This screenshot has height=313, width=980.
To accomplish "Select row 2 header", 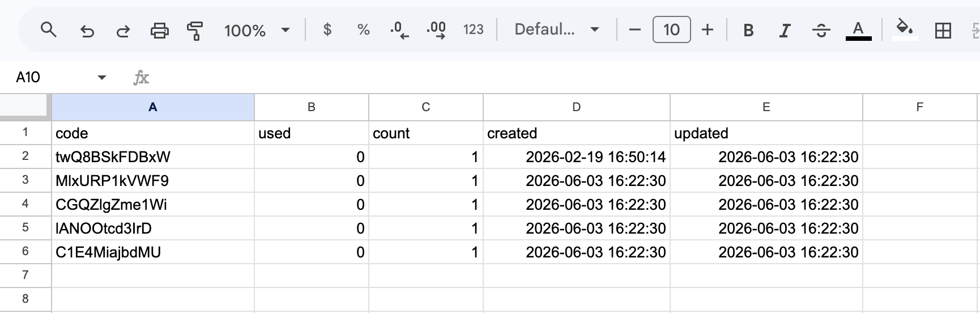I will (25, 156).
